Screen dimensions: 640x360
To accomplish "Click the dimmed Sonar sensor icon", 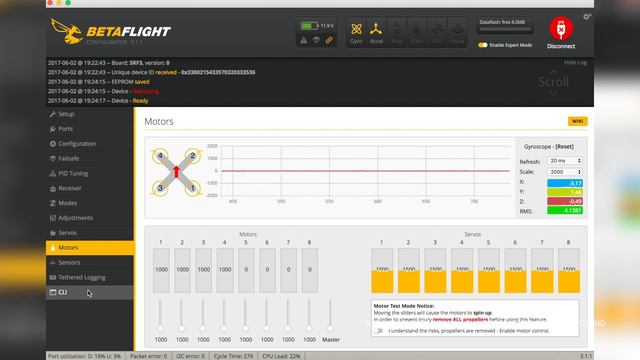I will tap(457, 32).
